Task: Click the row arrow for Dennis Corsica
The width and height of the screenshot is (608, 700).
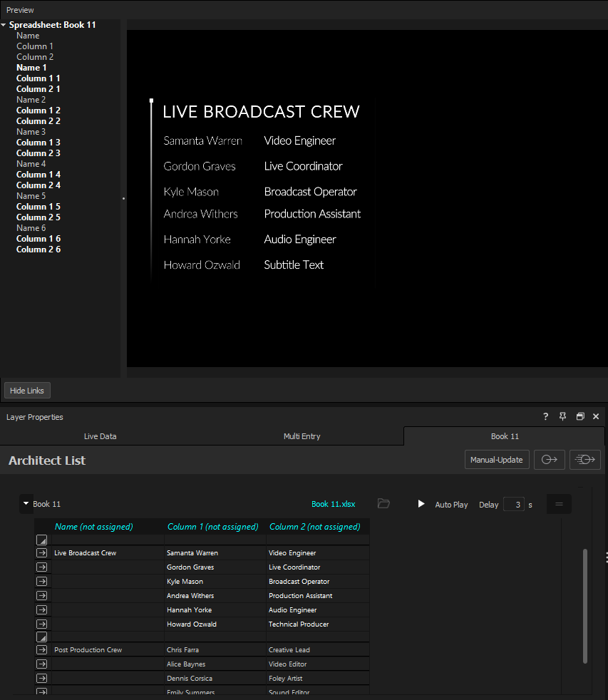Action: coord(41,678)
